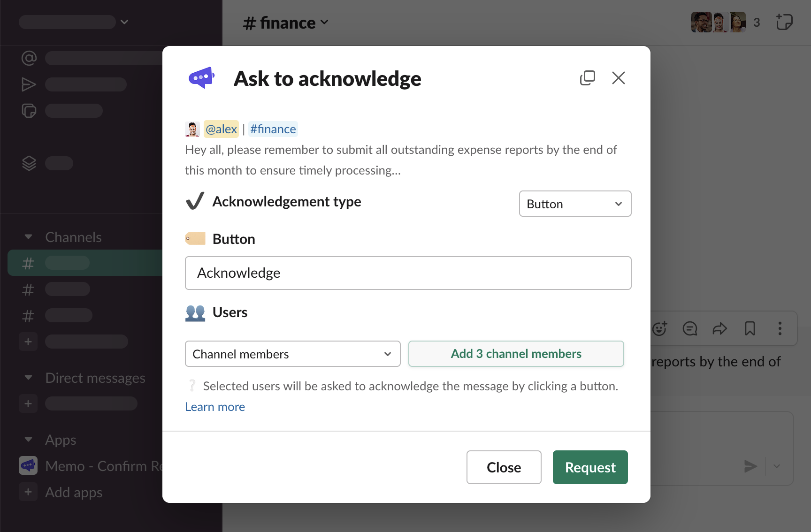Viewport: 811px width, 532px height.
Task: Open the Acknowledgement type dropdown
Action: click(x=574, y=204)
